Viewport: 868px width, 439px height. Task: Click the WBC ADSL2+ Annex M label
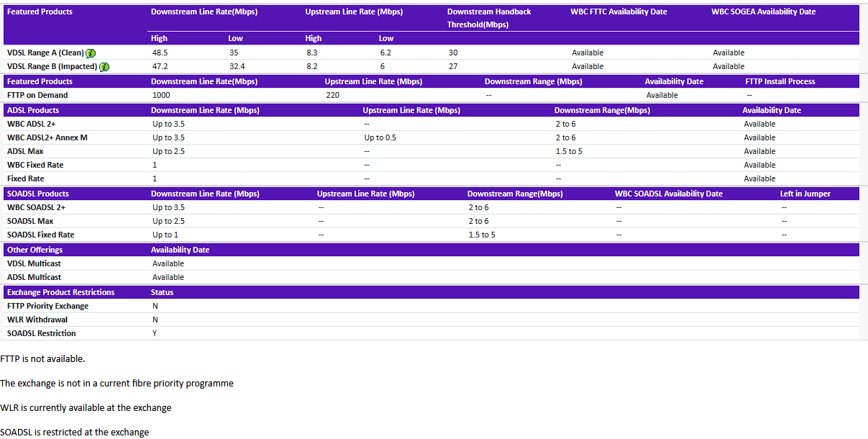45,137
